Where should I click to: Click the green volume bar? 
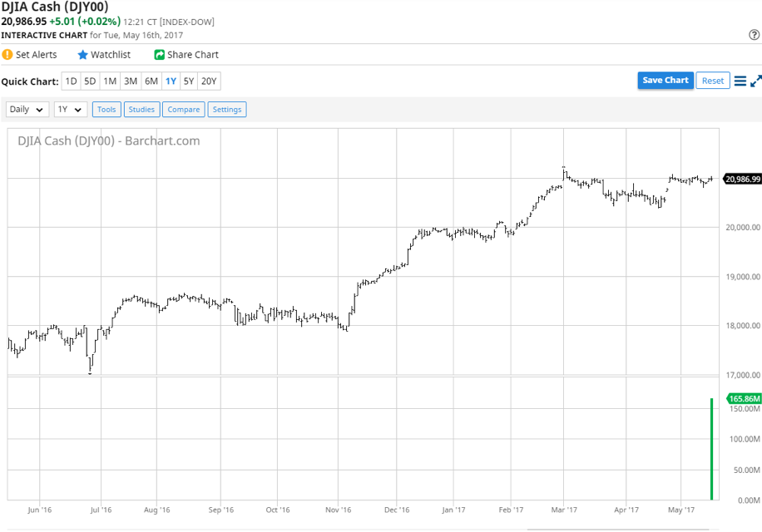point(711,449)
